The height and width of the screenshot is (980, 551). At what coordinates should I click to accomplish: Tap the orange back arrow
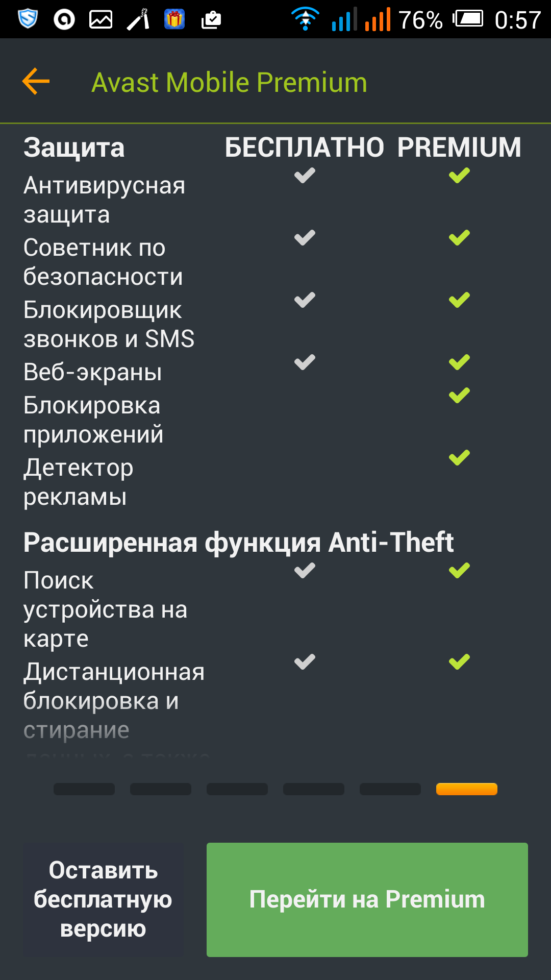pos(36,82)
